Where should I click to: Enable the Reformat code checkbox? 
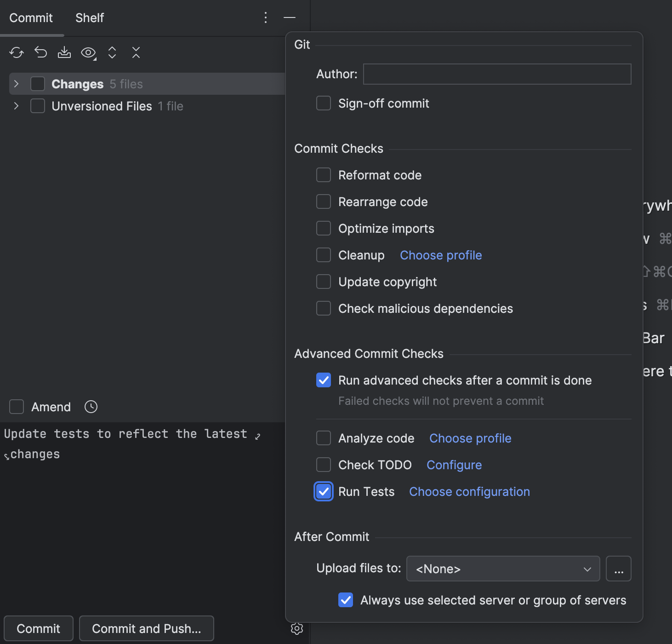tap(324, 175)
